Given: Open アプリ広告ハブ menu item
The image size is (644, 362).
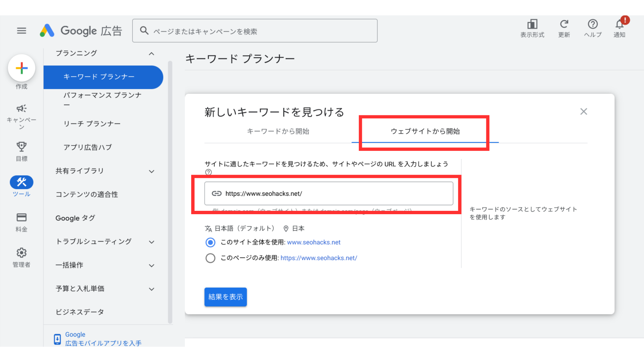Looking at the screenshot, I should tap(88, 147).
